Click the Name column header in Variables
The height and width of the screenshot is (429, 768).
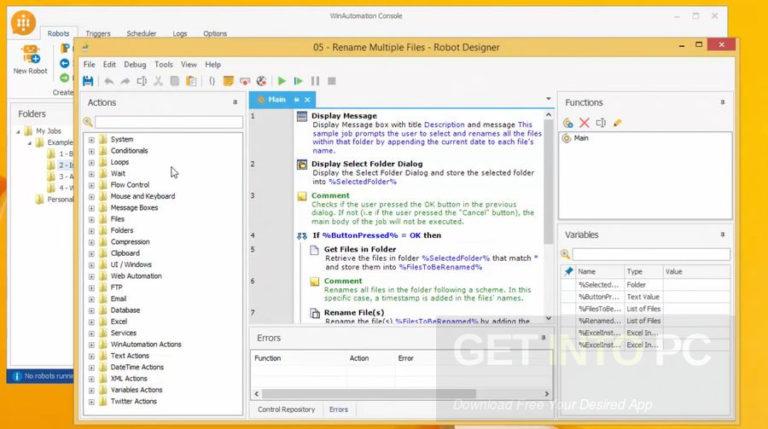click(x=599, y=272)
